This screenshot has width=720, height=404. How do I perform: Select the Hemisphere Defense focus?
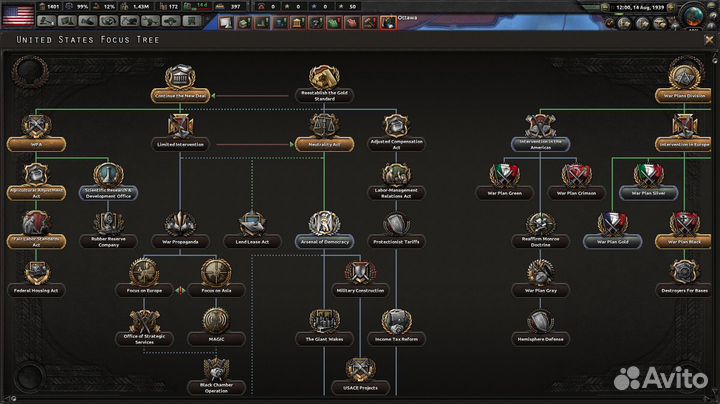540,328
